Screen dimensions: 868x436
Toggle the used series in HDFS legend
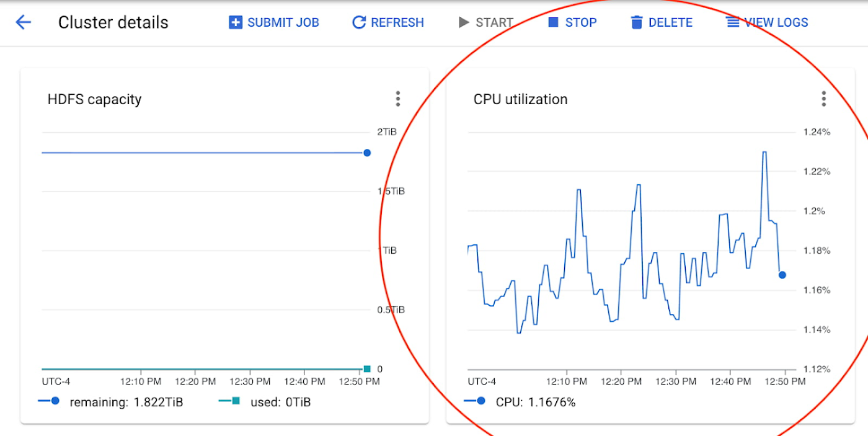tap(265, 402)
